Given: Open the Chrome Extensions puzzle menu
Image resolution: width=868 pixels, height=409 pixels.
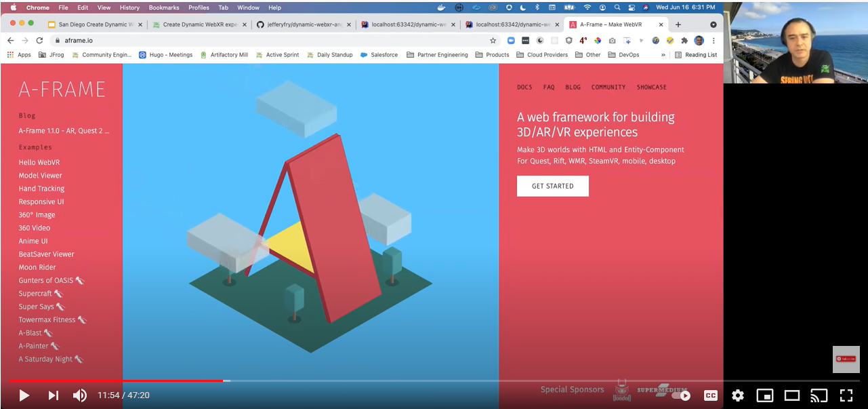Looking at the screenshot, I should [684, 41].
